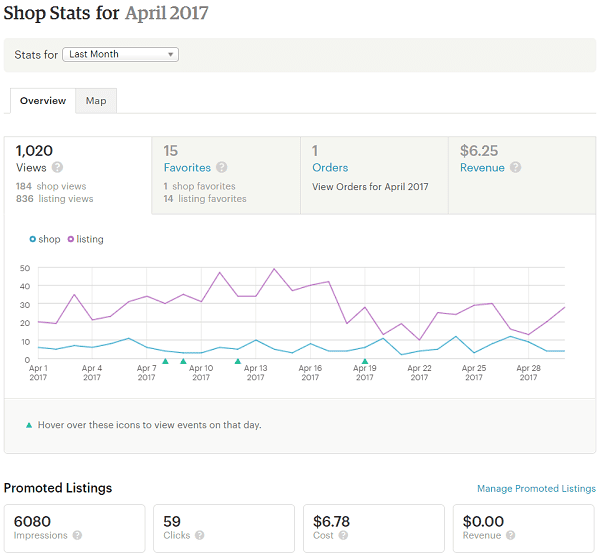Open the Favorites stats panel
The height and width of the screenshot is (556, 600).
point(226,175)
